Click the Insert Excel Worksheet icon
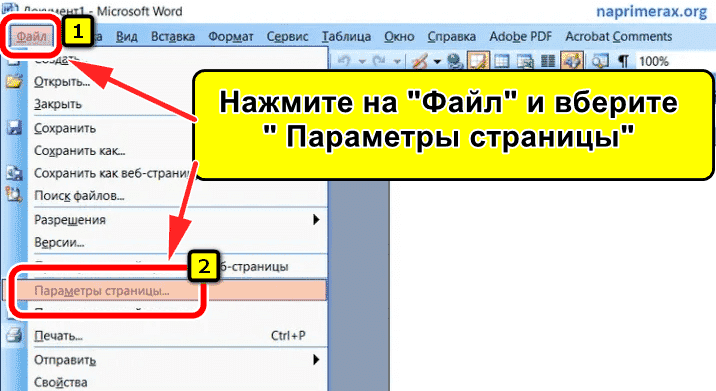Image resolution: width=716 pixels, height=391 pixels. click(525, 61)
